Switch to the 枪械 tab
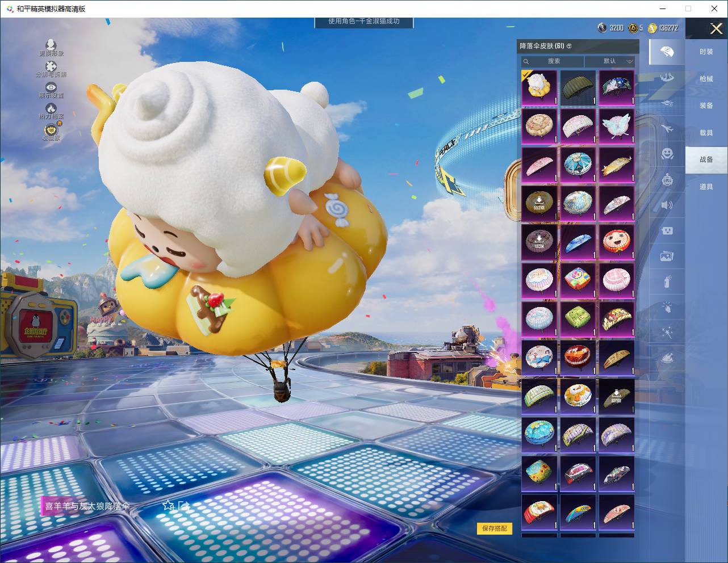The image size is (728, 563). click(706, 79)
